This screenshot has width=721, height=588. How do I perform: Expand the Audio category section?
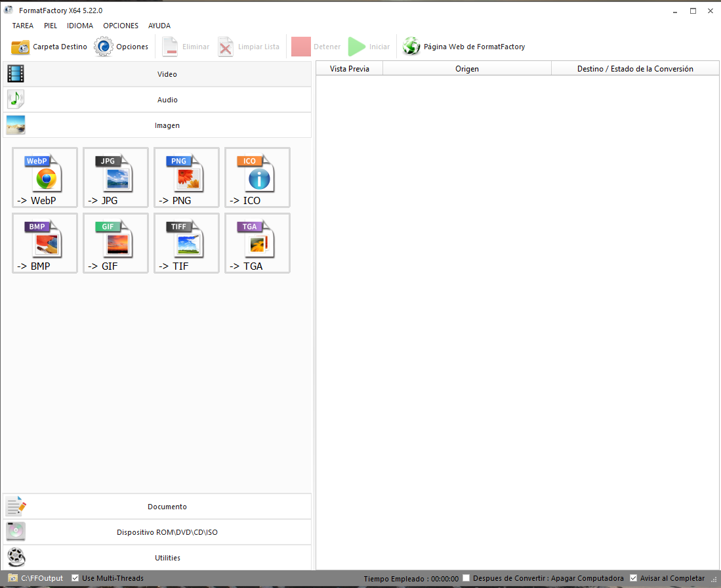[x=157, y=99]
